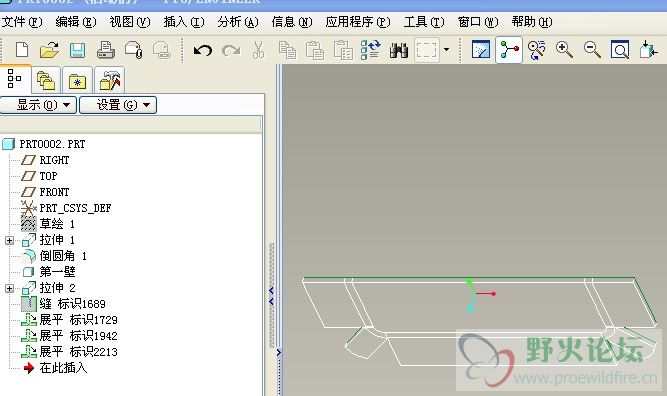Send mail with attachment icon
Screen dimensions: 667x396
click(x=133, y=50)
